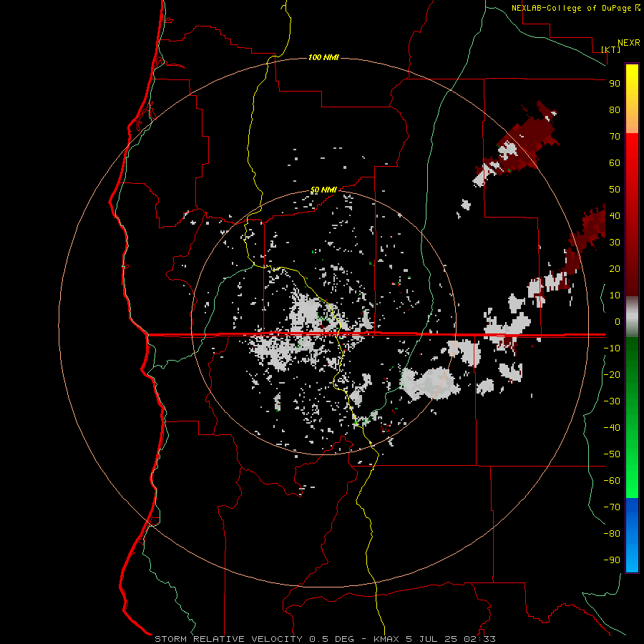Select the -90 value on velocity scale
Screen dimensions: 644x644
coord(612,560)
